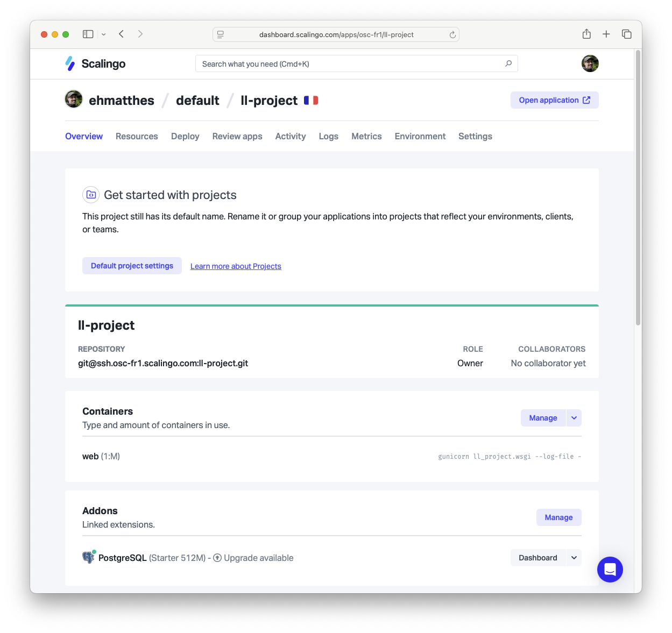Open the sidebar options chevron in Safari

104,34
